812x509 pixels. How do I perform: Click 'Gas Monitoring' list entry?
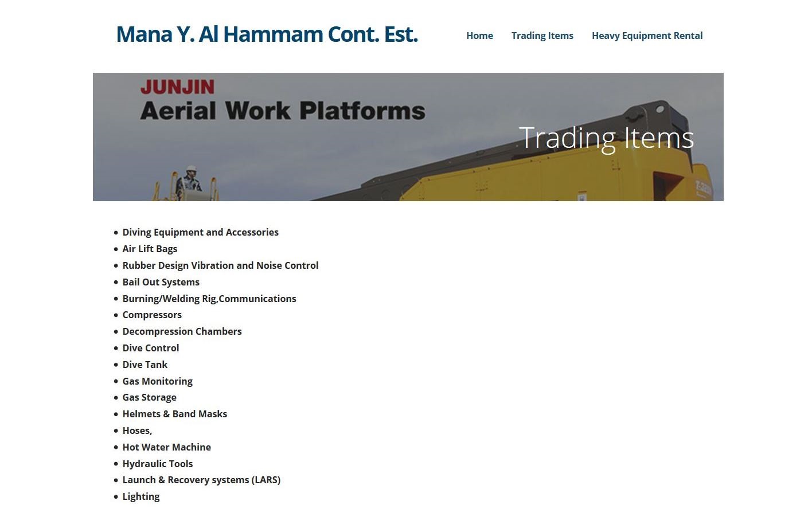pos(157,381)
